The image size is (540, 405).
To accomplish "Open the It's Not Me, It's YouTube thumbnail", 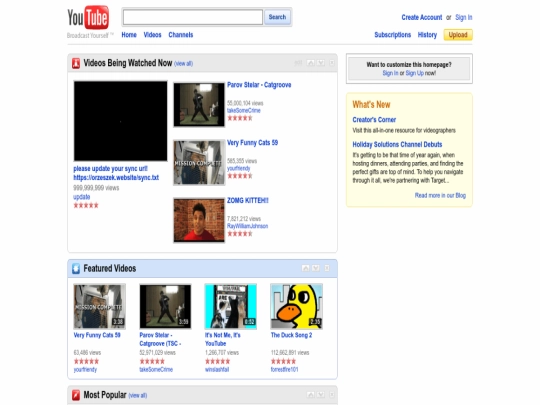I will click(x=231, y=306).
